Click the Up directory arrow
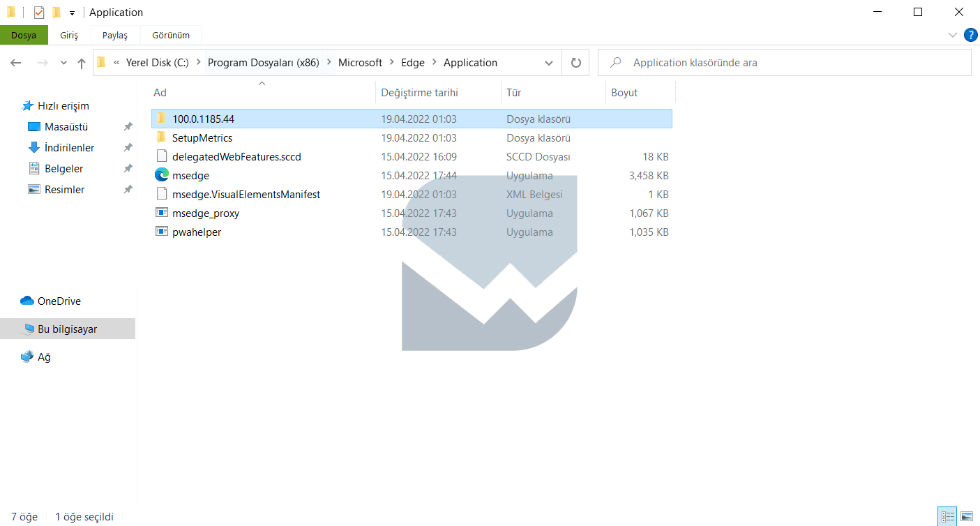Screen dimensions: 980x526 pyautogui.click(x=82, y=63)
